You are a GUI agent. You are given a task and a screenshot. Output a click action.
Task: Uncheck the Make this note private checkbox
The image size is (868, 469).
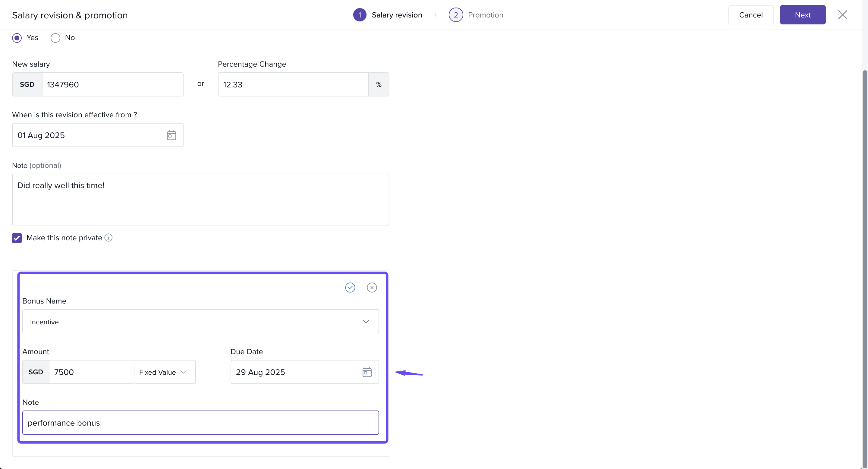pyautogui.click(x=17, y=238)
